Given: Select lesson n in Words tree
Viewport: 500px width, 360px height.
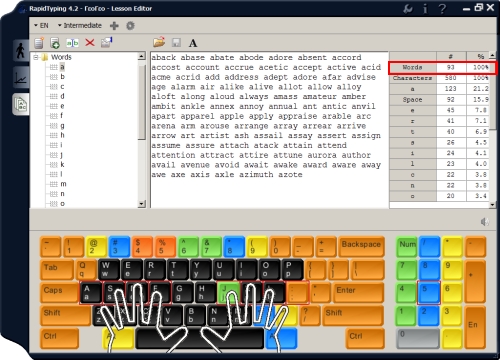Looking at the screenshot, I should click(62, 194).
